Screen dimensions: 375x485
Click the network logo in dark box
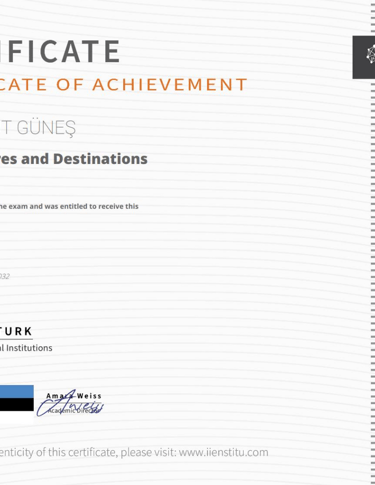click(x=364, y=57)
